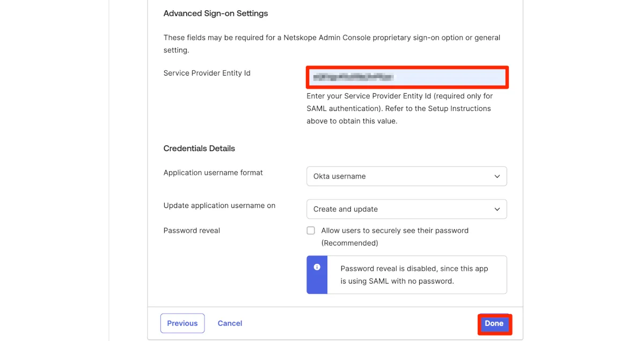Enable the Allow users to see password checkbox
This screenshot has width=644, height=341.
click(x=311, y=231)
